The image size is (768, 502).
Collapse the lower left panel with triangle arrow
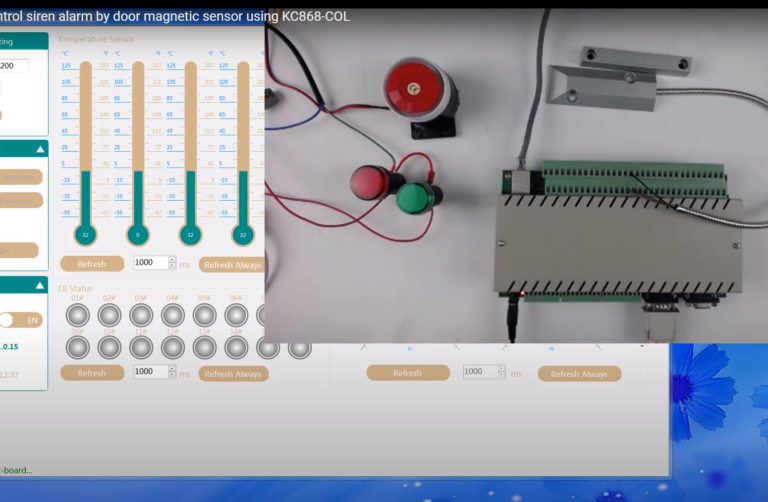click(x=41, y=286)
